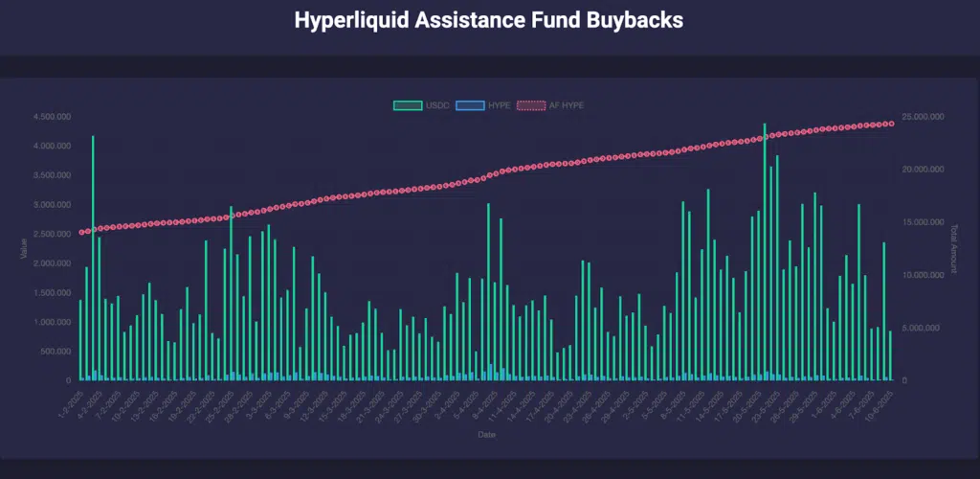Toggle the USDC legend color box

pos(406,104)
